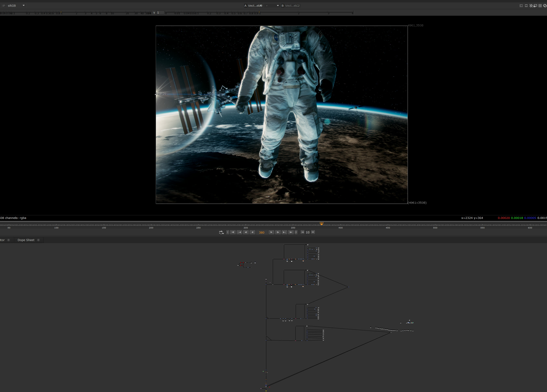Screen dimensions: 547x392
Task: Click the region of interest icon
Action: (x=526, y=5)
